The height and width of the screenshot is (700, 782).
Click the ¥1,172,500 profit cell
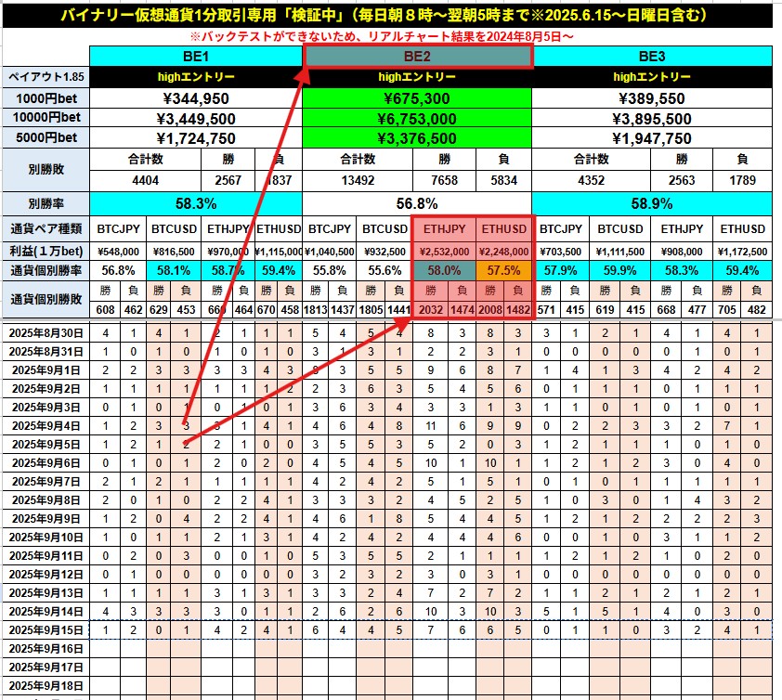(743, 252)
